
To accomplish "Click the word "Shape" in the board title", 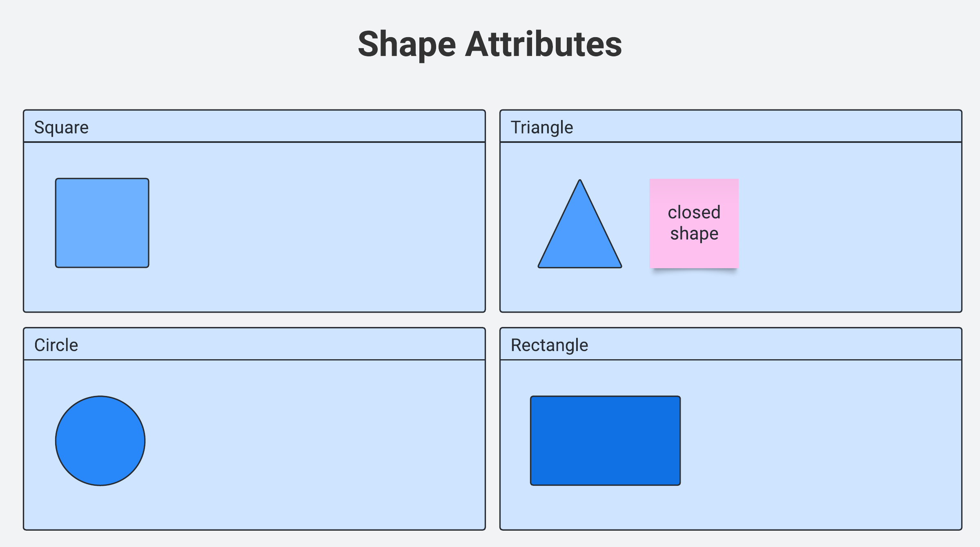I will click(407, 44).
